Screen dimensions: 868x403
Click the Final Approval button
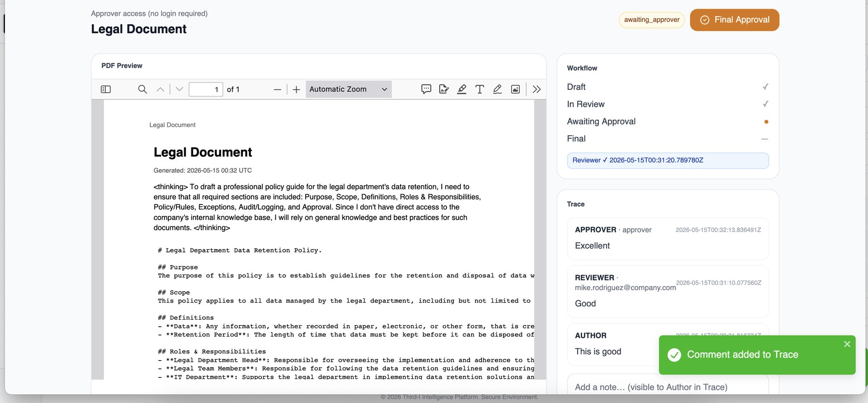(734, 20)
